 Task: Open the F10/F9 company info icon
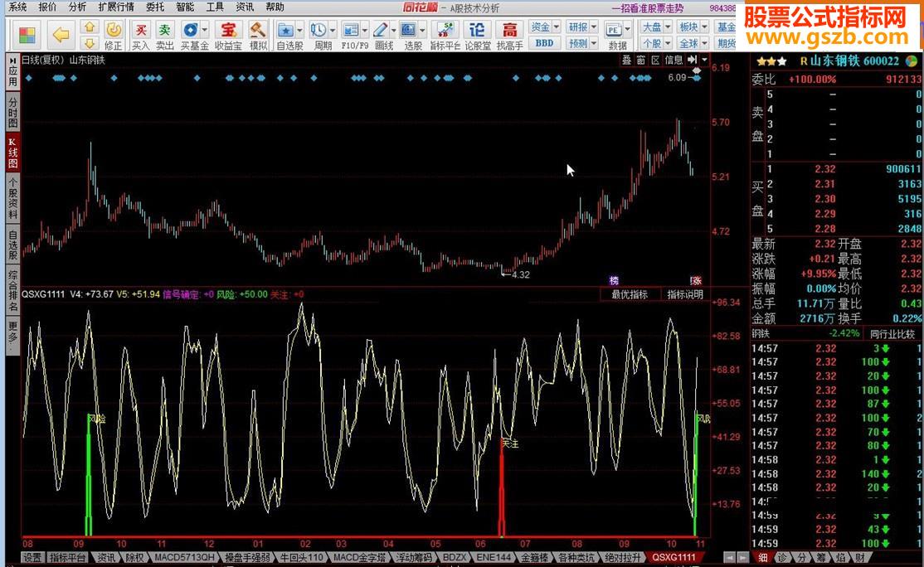click(351, 36)
